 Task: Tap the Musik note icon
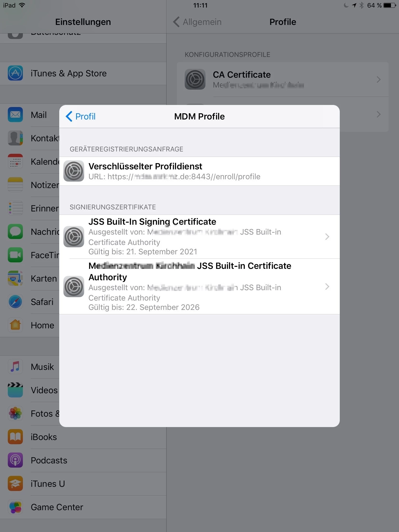[x=15, y=367]
